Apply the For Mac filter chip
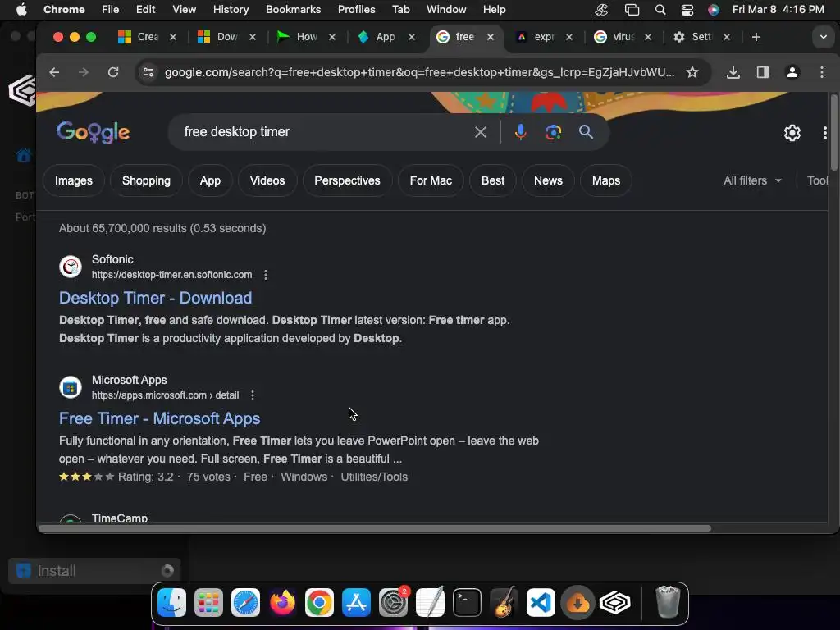This screenshot has height=630, width=840. (431, 181)
